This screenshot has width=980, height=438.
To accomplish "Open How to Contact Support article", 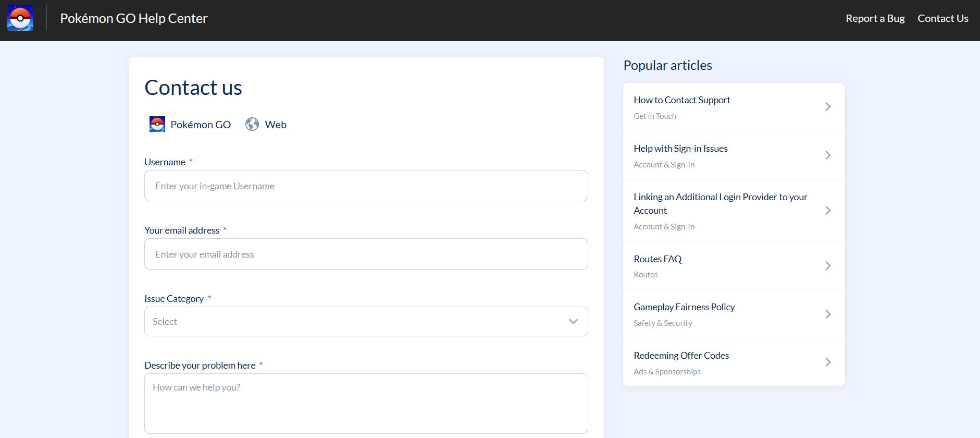I will 734,107.
